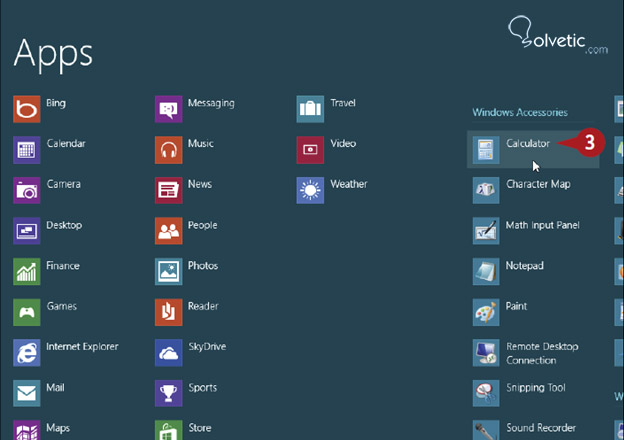624x440 pixels.
Task: Click the Snipping Tool label
Action: (536, 388)
